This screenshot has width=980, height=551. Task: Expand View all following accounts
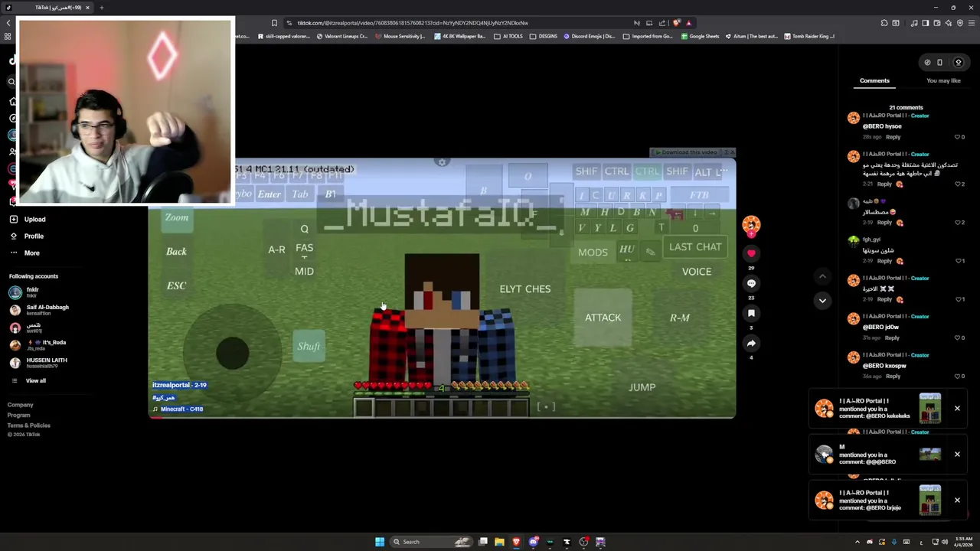(29, 380)
